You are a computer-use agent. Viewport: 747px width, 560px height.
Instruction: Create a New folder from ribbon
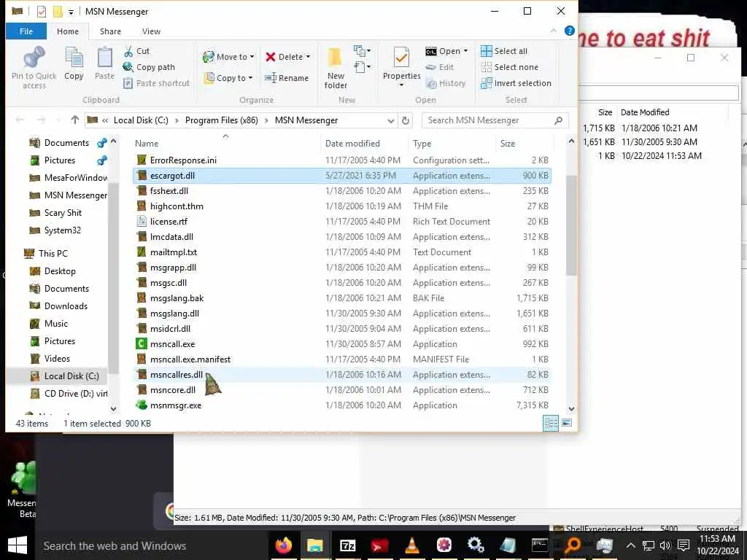336,68
